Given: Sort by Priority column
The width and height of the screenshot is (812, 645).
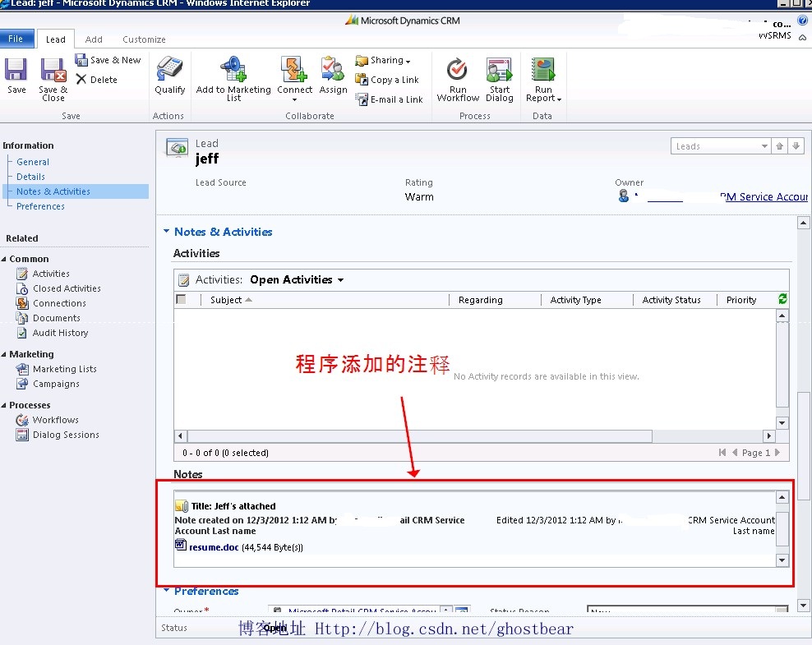Looking at the screenshot, I should pos(741,300).
